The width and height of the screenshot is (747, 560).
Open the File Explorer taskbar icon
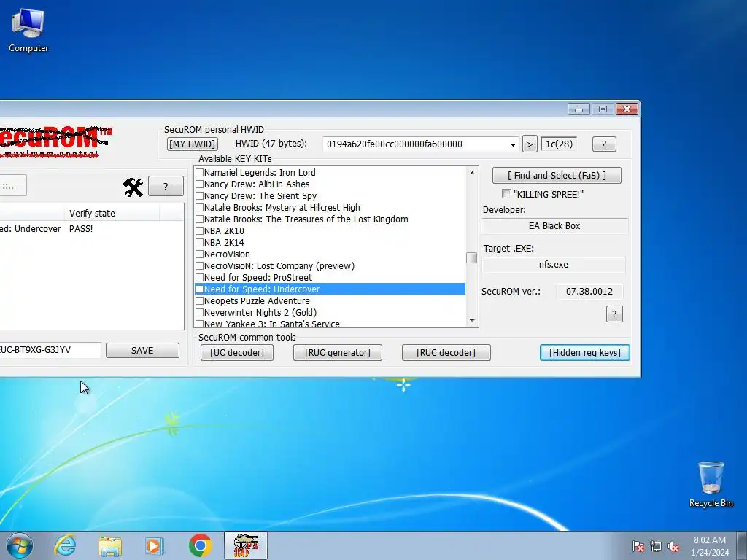pos(110,545)
